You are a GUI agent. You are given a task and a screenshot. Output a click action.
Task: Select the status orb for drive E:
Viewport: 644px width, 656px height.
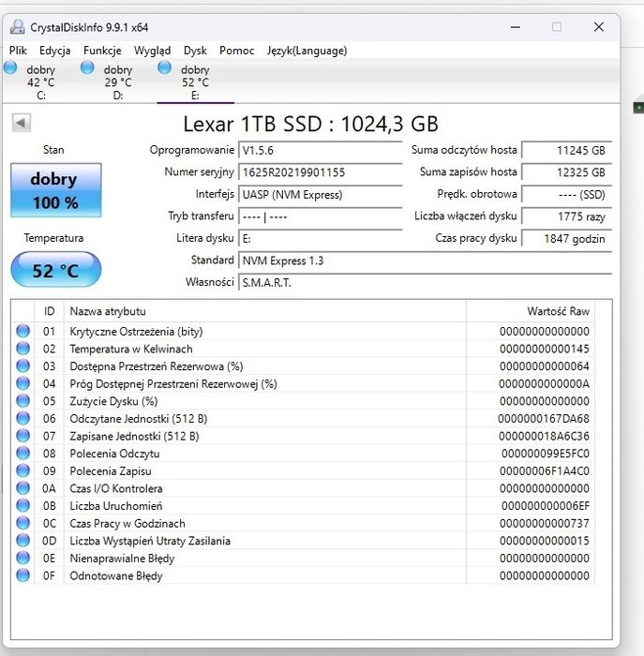(x=164, y=67)
